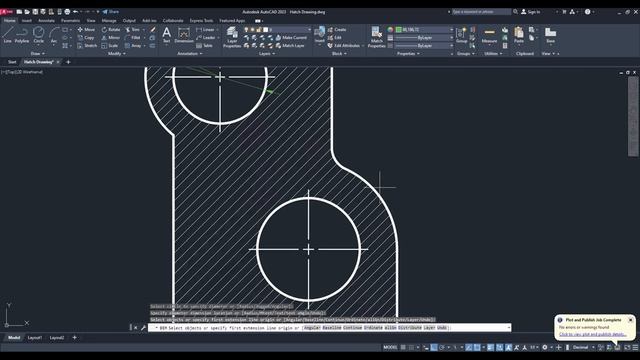The image size is (640, 360).
Task: Click the Move tool in Modify panel
Action: pyautogui.click(x=86, y=29)
